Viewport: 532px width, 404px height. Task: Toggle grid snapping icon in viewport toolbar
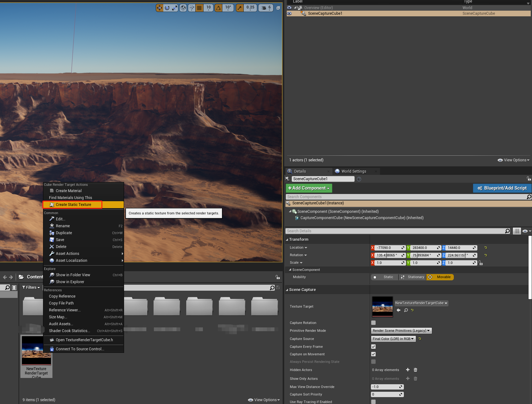[x=199, y=8]
